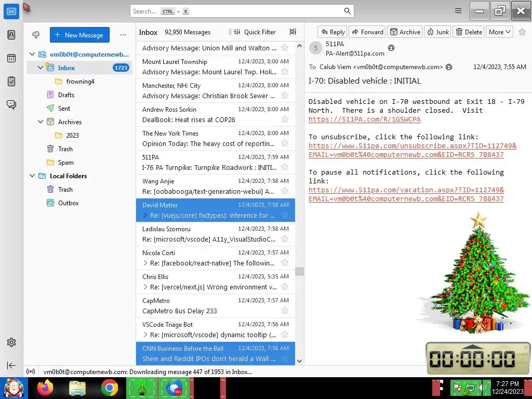Open the Calendar space

click(11, 58)
